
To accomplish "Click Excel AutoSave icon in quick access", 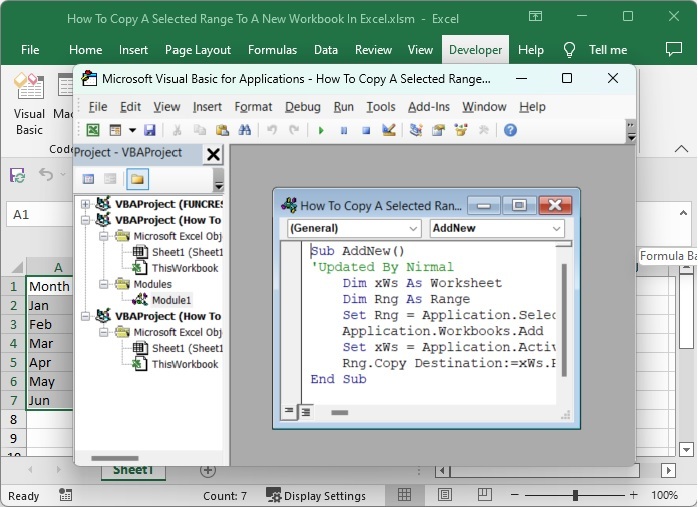I will (17, 175).
